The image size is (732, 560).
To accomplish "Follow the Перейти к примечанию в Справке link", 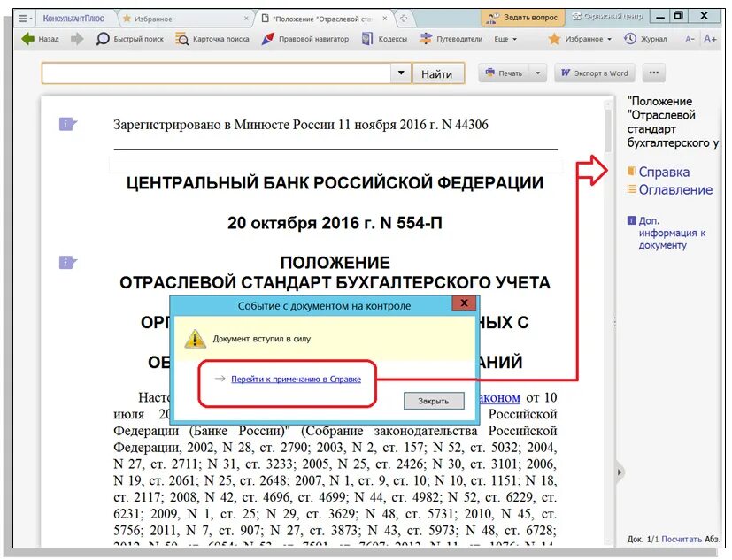I will pyautogui.click(x=296, y=379).
